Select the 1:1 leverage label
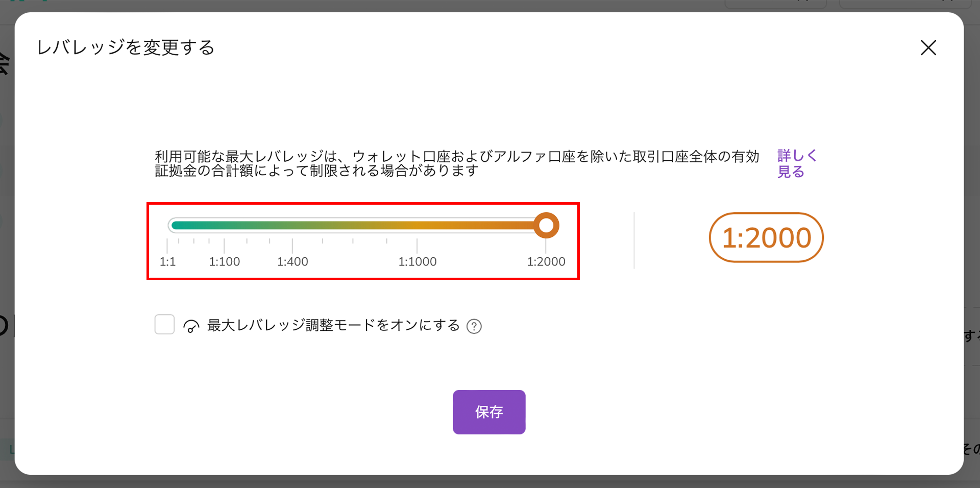The image size is (980, 488). [x=167, y=262]
